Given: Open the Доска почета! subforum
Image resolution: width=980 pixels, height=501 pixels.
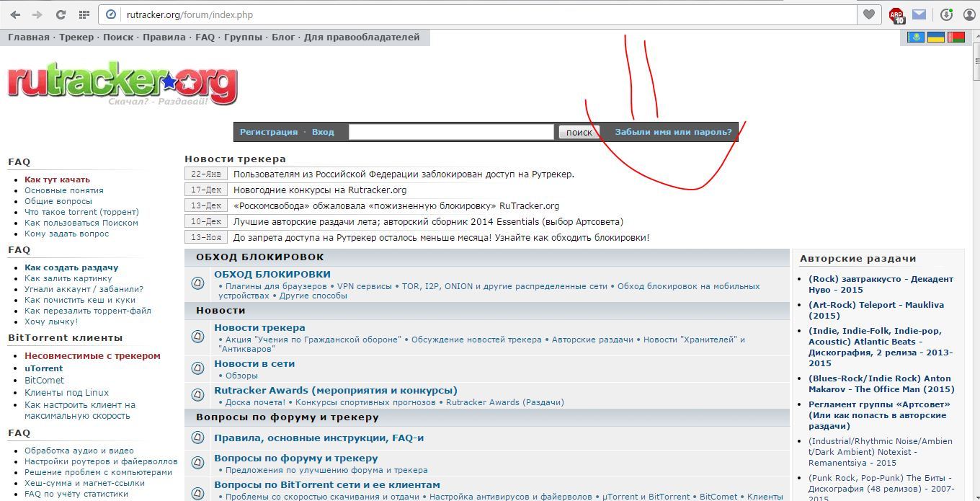Looking at the screenshot, I should point(255,402).
